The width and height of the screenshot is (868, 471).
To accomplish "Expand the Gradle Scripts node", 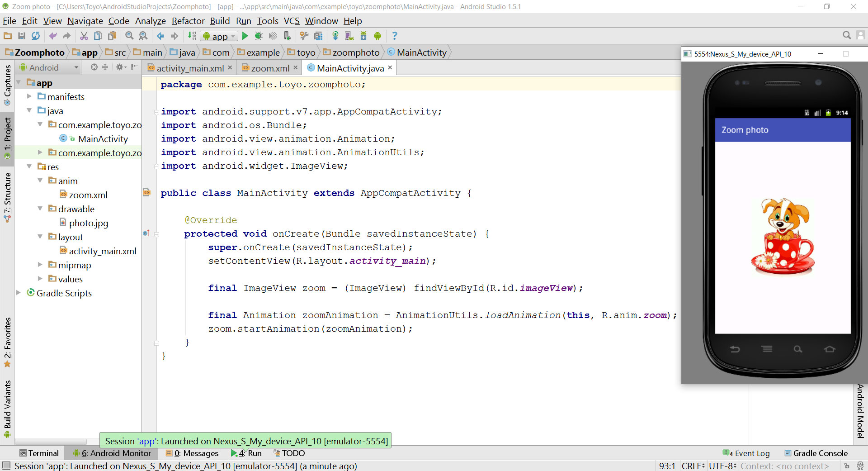I will (19, 293).
